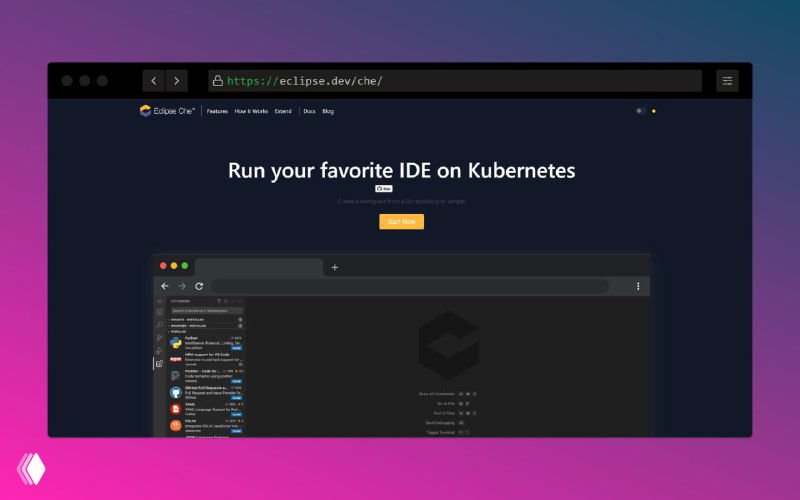Collapse the Popular extensions section
The image size is (800, 500).
tap(206, 332)
